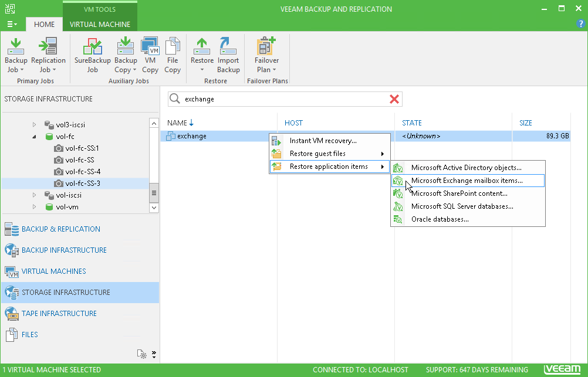Click the tree scrollbar thumb
Viewport: 588px width, 377px height.
154,193
